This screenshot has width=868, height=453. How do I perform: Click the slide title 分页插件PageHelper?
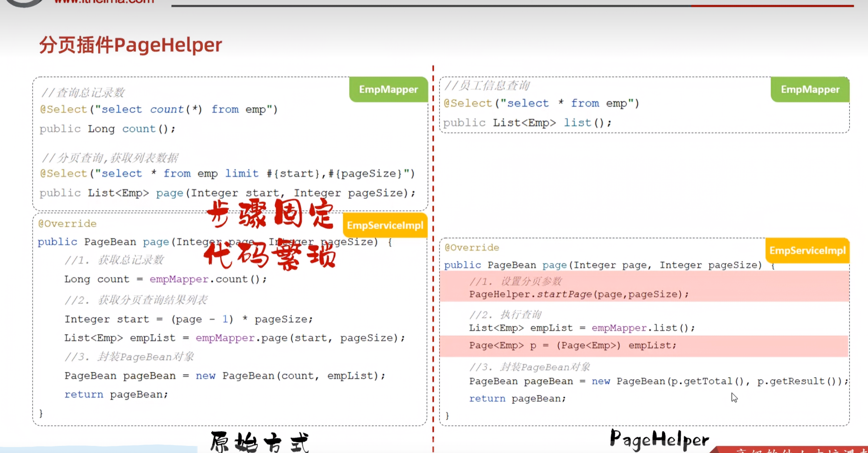coord(130,45)
